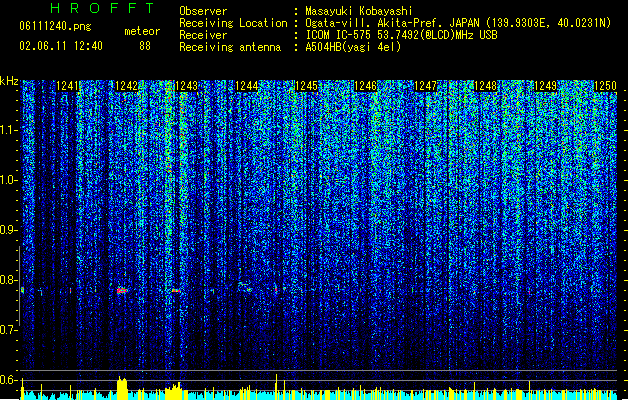629x400 pixels.
Task: Click the 1242 time marker
Action: click(126, 86)
